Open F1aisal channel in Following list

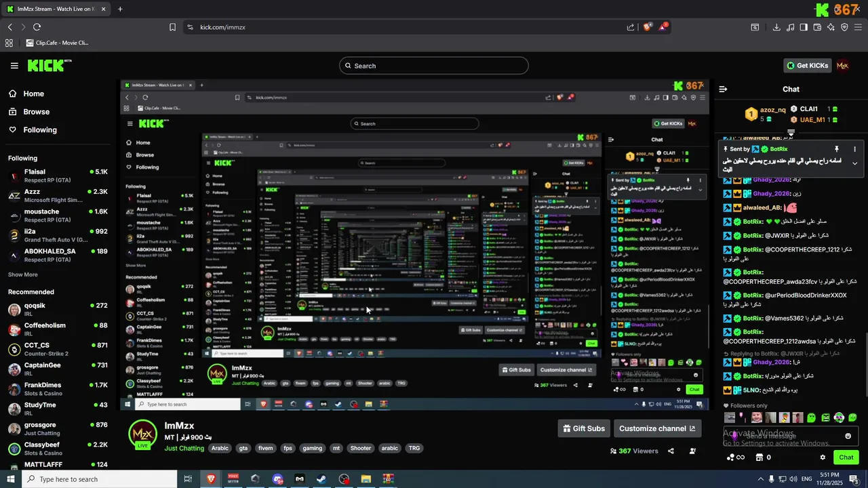[x=58, y=176]
